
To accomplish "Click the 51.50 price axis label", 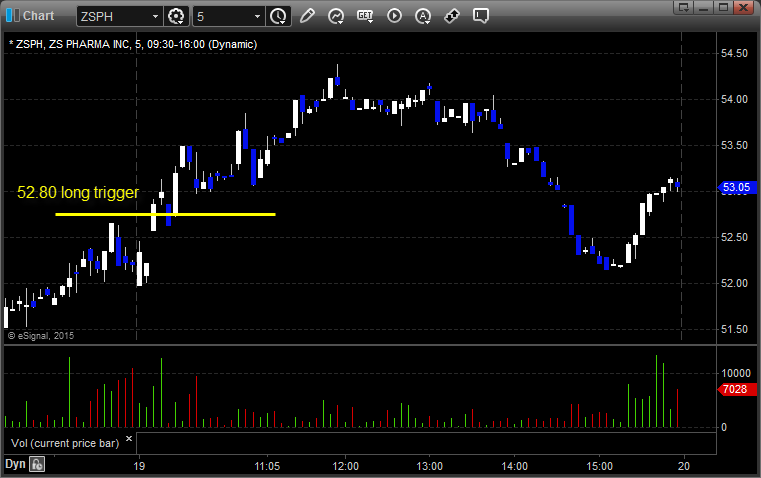I will coord(734,330).
